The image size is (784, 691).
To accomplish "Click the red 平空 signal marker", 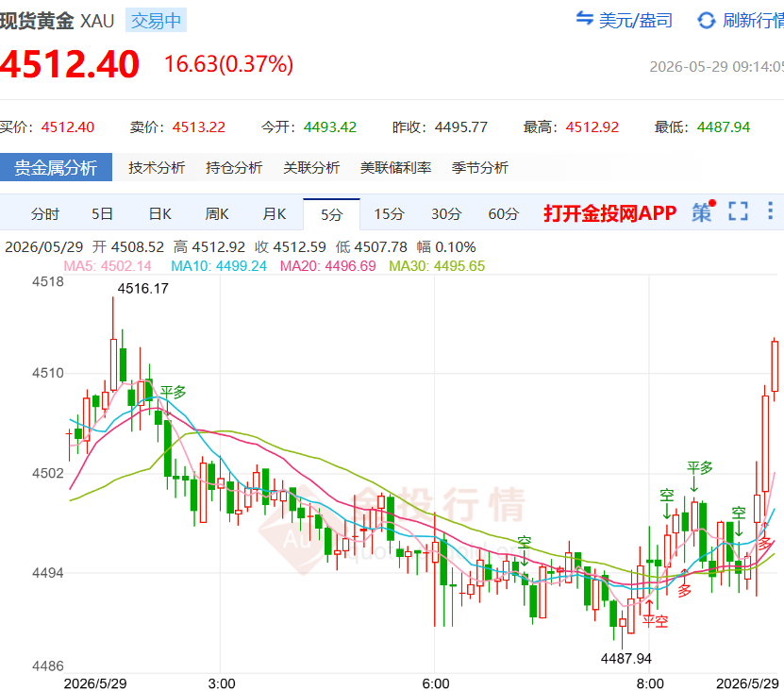I will [655, 621].
